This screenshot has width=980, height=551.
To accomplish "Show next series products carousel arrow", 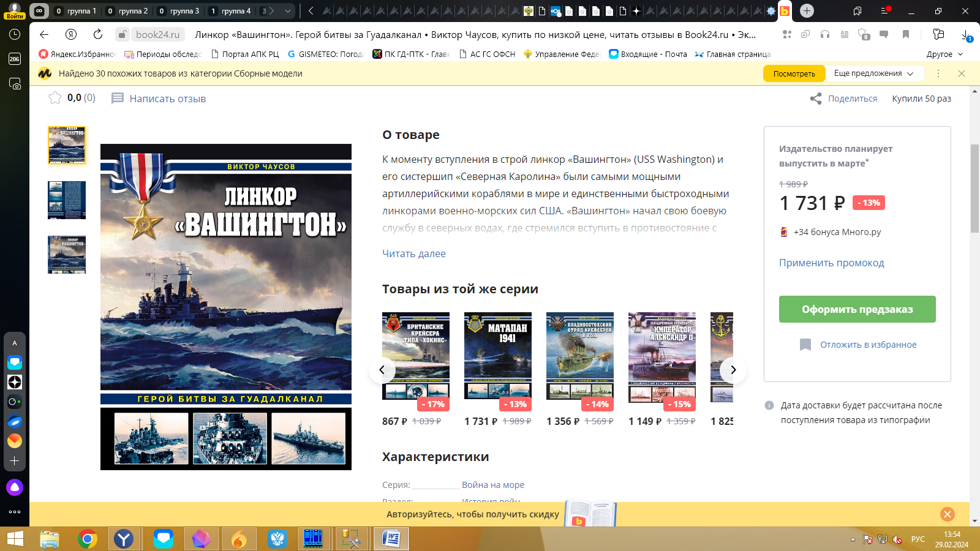I will pos(733,370).
